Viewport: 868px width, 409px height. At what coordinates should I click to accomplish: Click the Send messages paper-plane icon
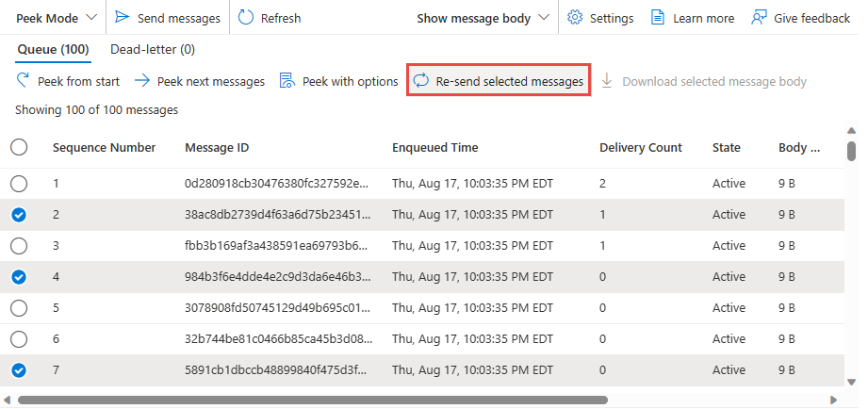122,18
